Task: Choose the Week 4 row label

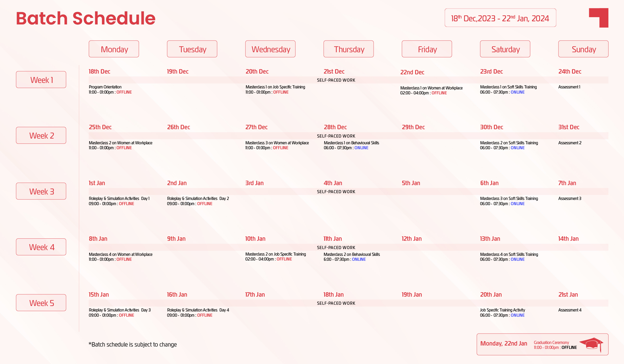Action: click(x=41, y=247)
